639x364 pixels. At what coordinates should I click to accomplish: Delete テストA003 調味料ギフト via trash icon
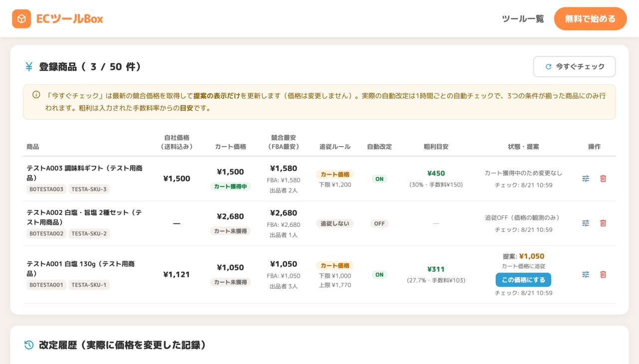pyautogui.click(x=603, y=179)
